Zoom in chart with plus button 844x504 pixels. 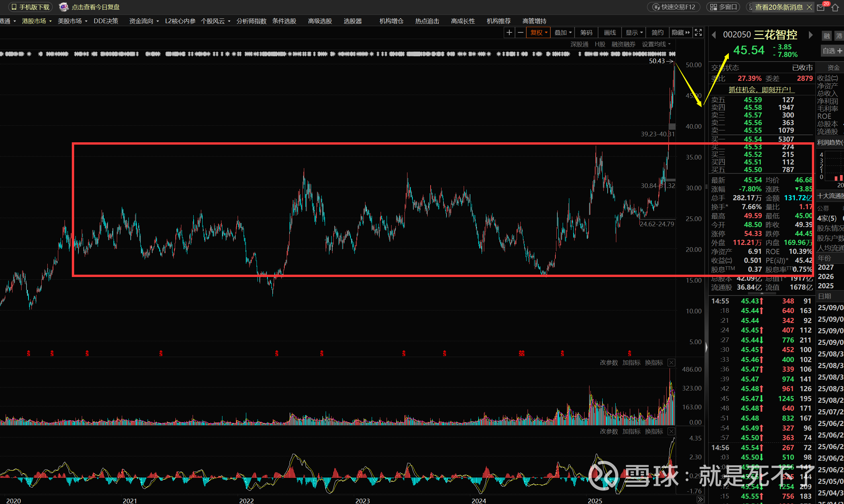coord(509,33)
